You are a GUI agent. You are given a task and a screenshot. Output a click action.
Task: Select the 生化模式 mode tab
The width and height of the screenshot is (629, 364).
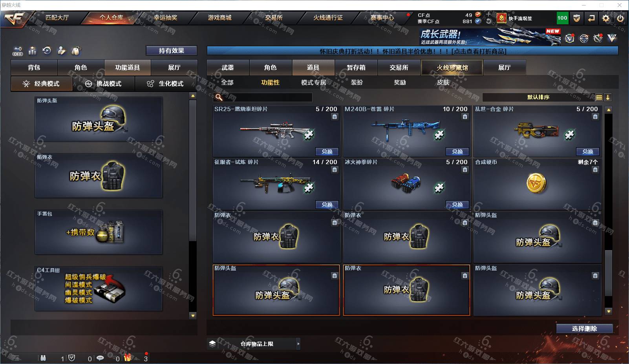[x=166, y=84]
